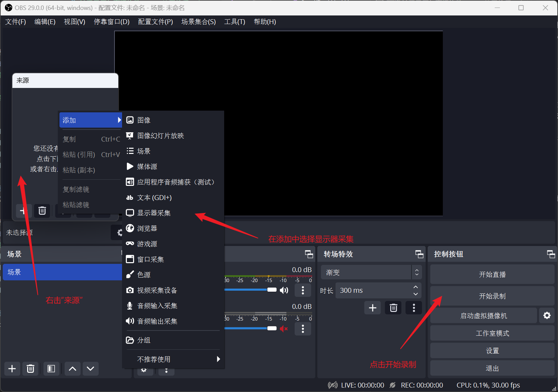Delete the selected scene with the trash icon
The width and height of the screenshot is (558, 392).
[30, 369]
